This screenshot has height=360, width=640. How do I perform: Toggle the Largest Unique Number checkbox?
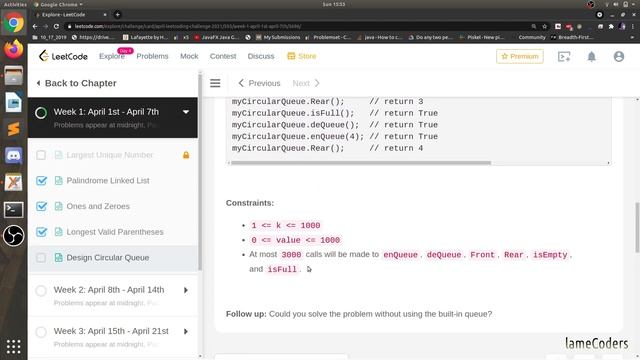(x=41, y=155)
